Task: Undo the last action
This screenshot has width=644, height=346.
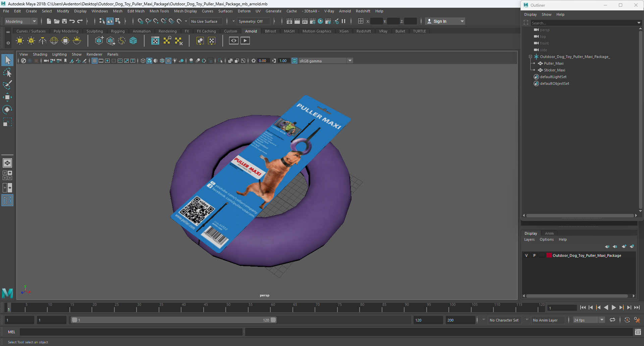Action: tap(72, 21)
